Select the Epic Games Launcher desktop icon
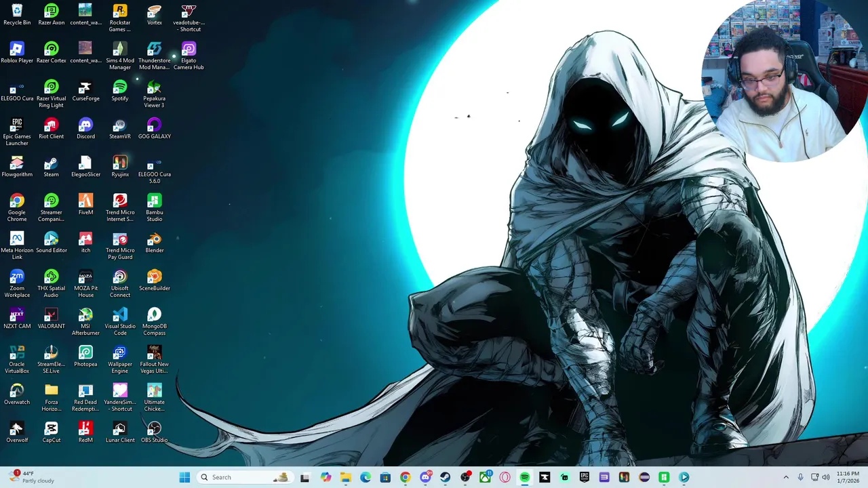The image size is (868, 488). 17,132
